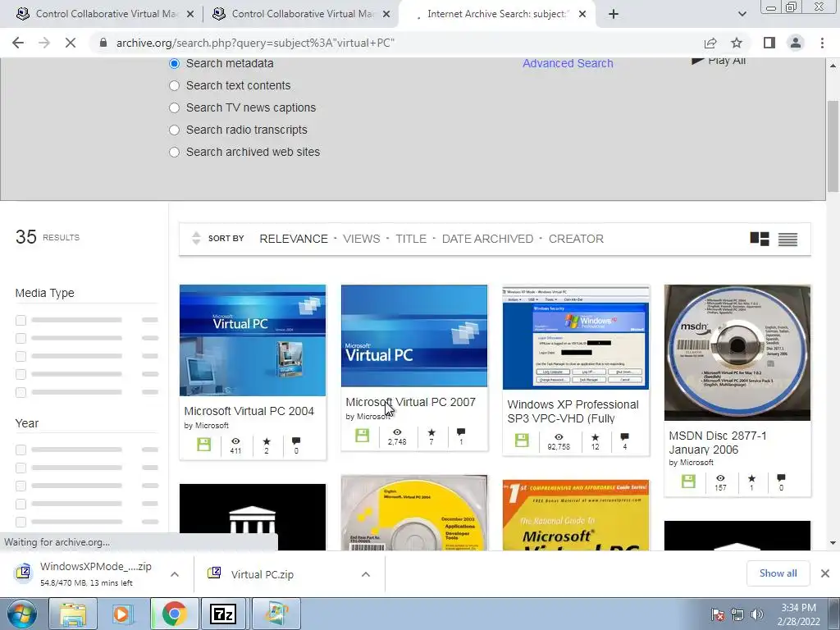Toggle Chrome side panel icon

[769, 43]
